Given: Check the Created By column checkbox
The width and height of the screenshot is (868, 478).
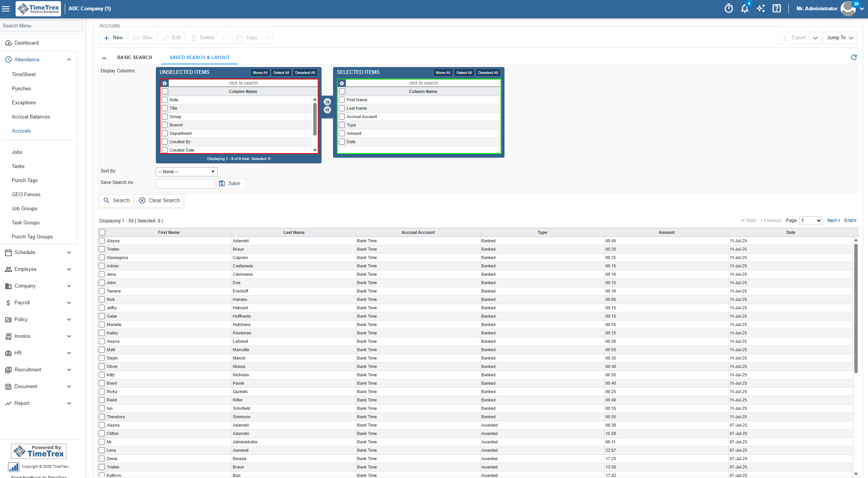Looking at the screenshot, I should [x=165, y=142].
